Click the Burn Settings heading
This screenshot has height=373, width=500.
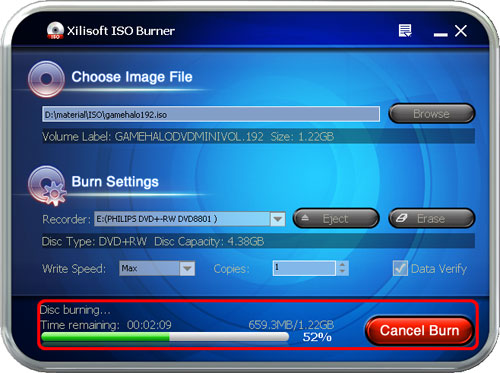pos(115,182)
